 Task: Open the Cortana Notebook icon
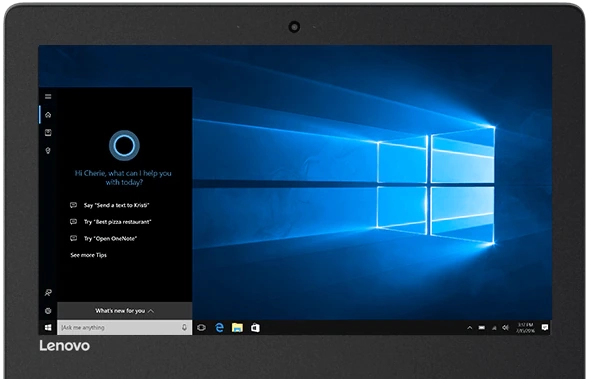pyautogui.click(x=48, y=132)
